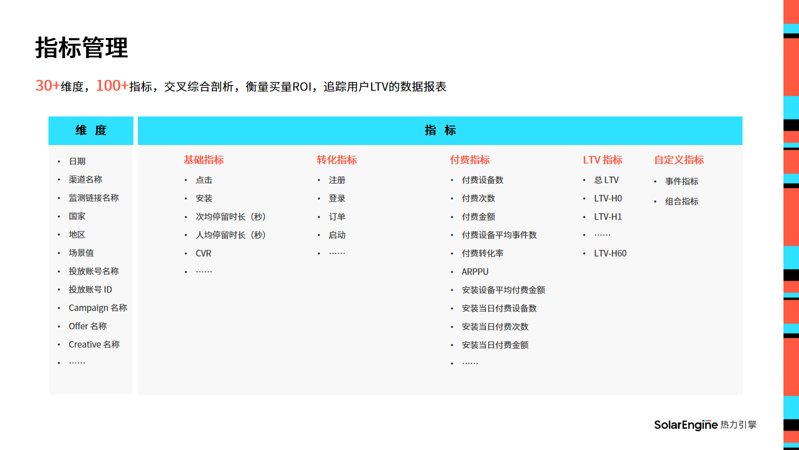Click the 付费指标 heading
Screen dimensions: 799x450
470,160
